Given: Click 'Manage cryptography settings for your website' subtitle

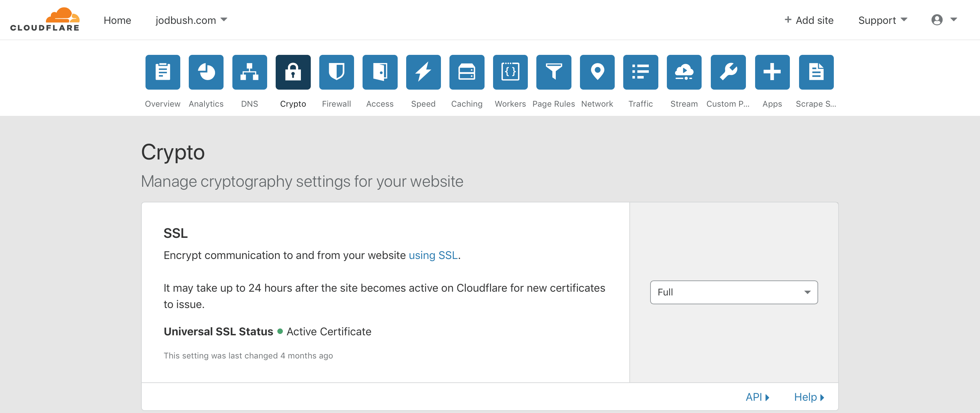Looking at the screenshot, I should pos(302,181).
